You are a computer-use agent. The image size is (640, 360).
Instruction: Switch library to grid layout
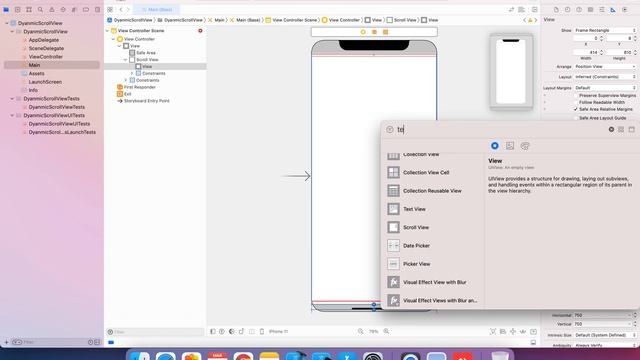621,129
